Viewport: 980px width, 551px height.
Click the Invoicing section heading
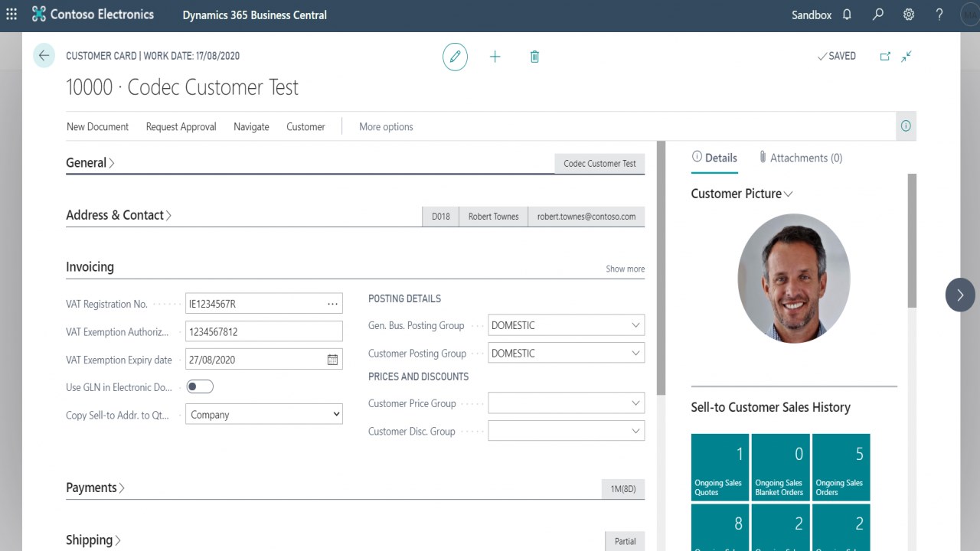[x=90, y=267]
